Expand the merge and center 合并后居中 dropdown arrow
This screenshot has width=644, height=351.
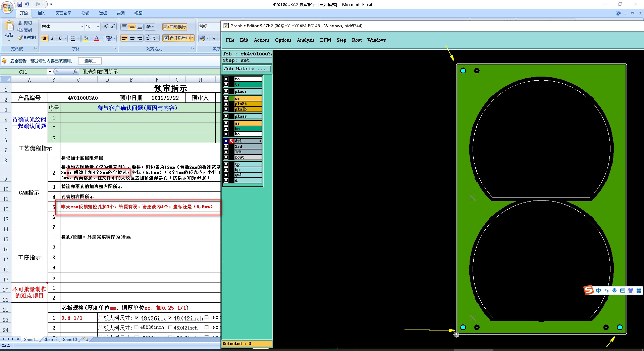(193, 38)
